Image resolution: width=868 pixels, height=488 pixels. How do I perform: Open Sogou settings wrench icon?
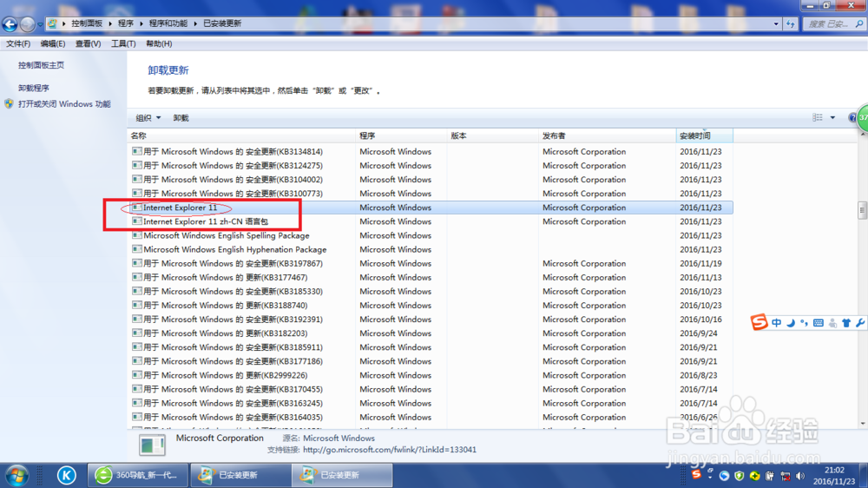coord(859,323)
